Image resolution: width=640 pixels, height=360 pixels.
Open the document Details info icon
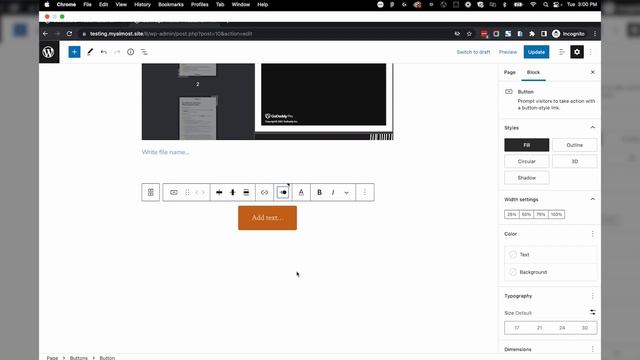131,52
